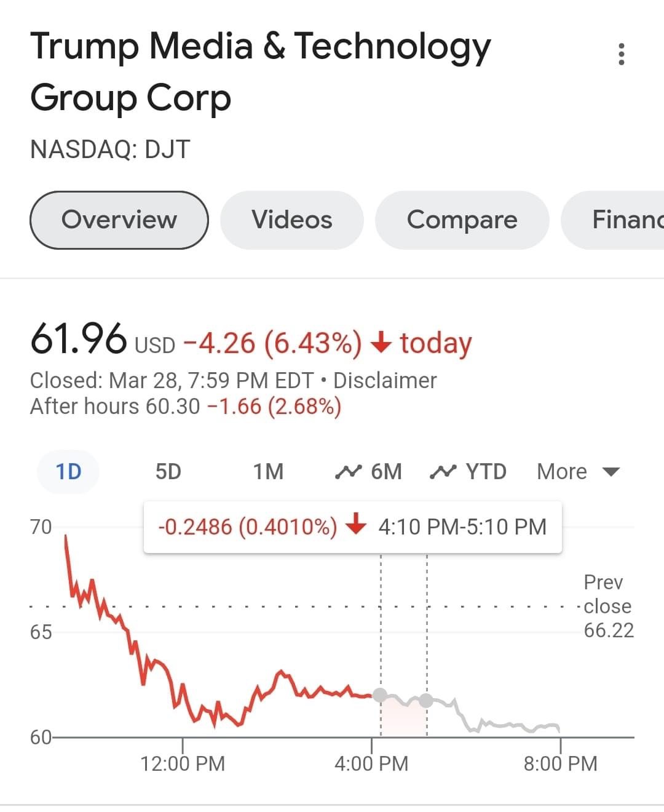Select the Overview tab
Viewport: 664px width, 812px height.
pyautogui.click(x=119, y=220)
